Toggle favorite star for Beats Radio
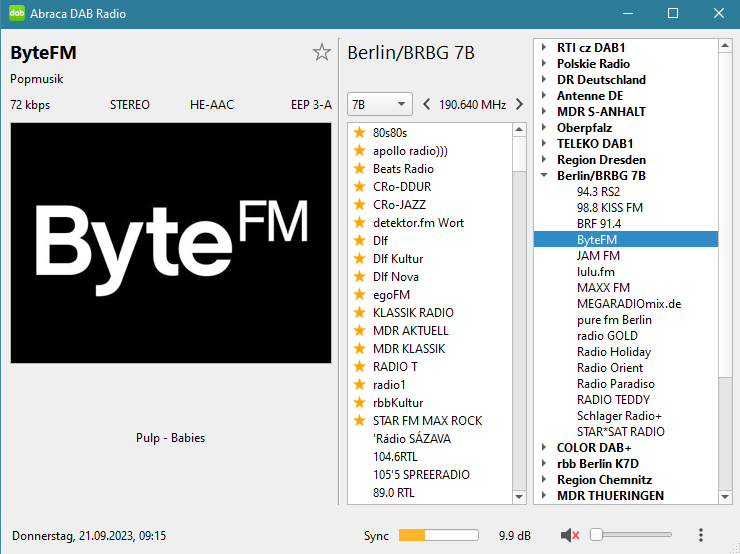Viewport: 740px width, 554px height. (x=360, y=168)
